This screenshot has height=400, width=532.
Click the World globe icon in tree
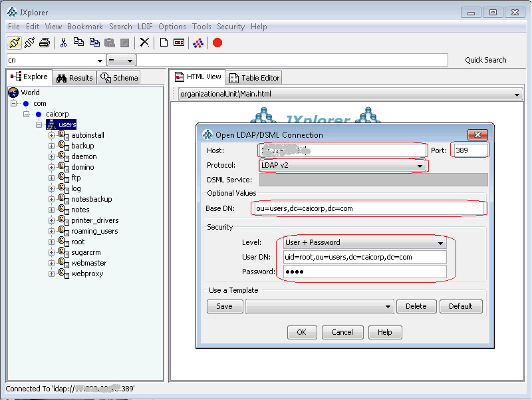(13, 93)
